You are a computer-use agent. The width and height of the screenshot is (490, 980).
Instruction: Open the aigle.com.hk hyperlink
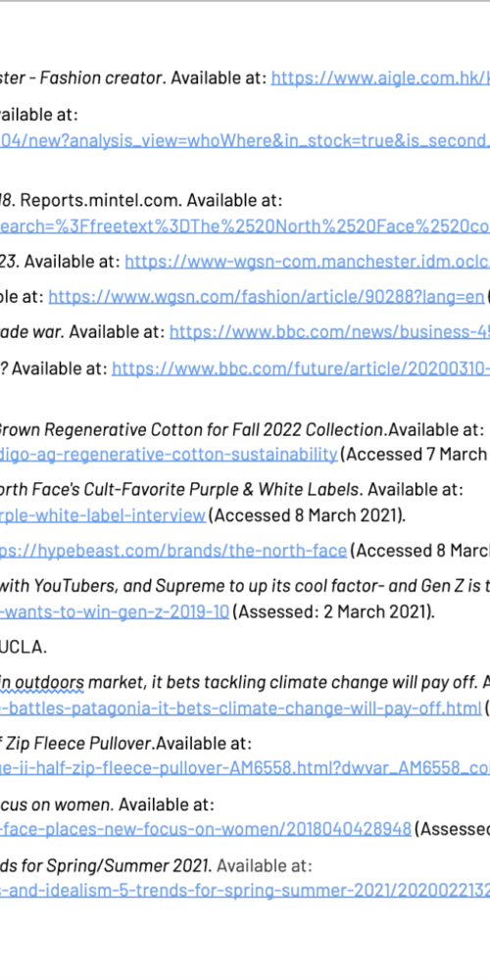point(380,78)
